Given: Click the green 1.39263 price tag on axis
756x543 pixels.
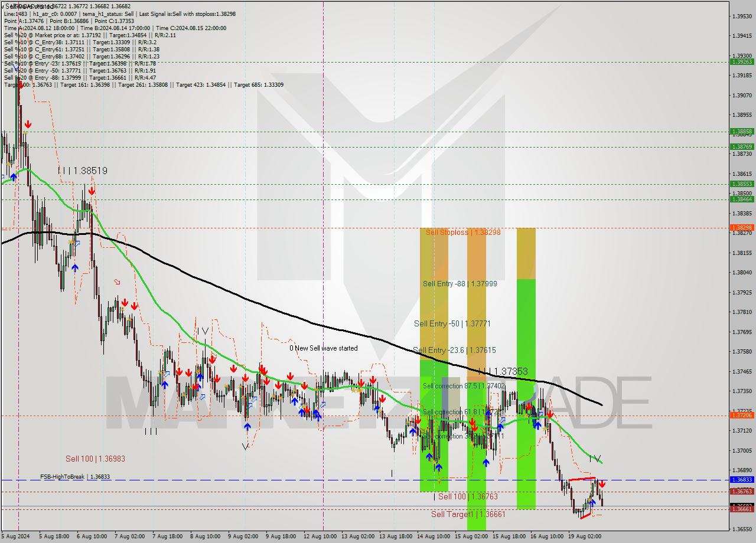Looking at the screenshot, I should [742, 61].
